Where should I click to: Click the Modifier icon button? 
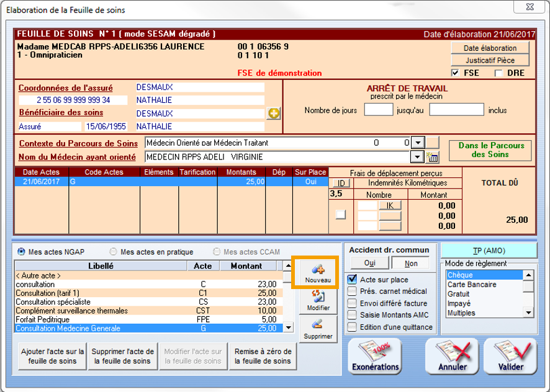point(318,300)
